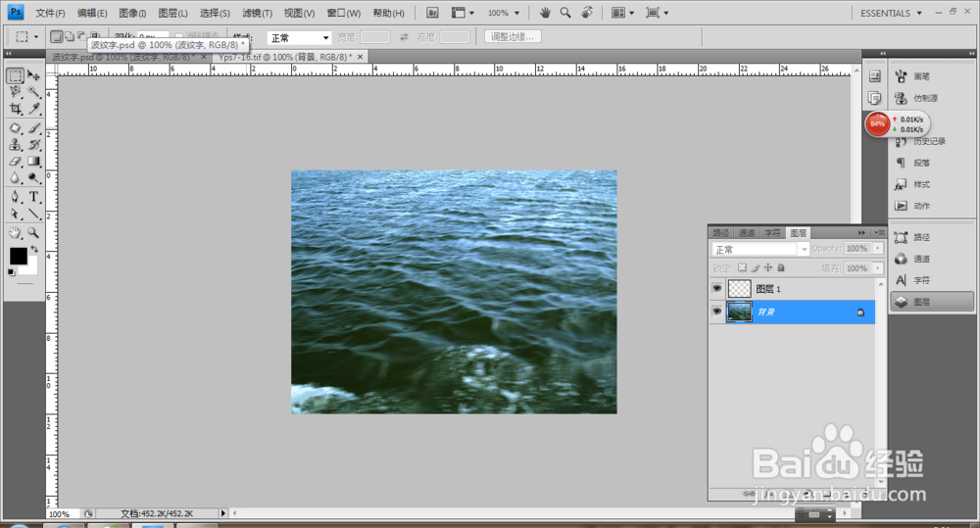The height and width of the screenshot is (528, 980).
Task: Open the 填充 fill slider arrow
Action: pyautogui.click(x=878, y=268)
